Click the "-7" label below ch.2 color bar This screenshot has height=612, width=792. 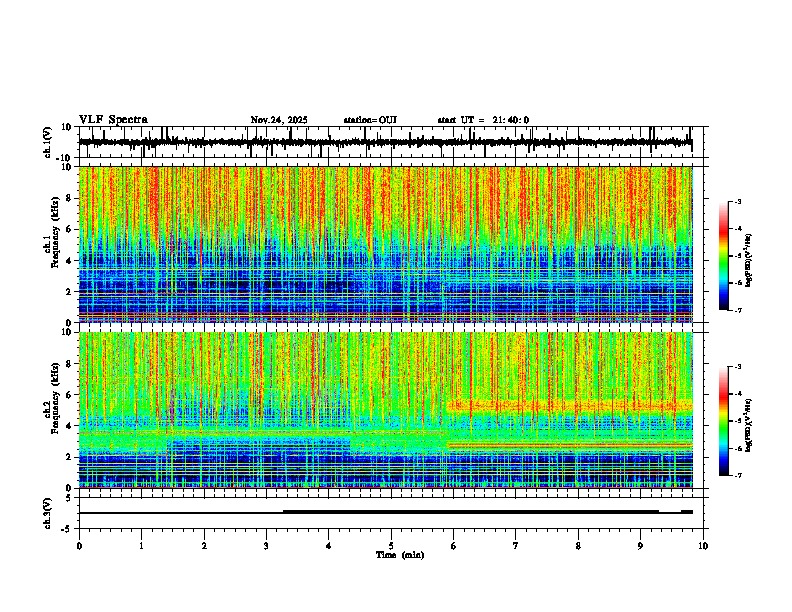pos(738,475)
